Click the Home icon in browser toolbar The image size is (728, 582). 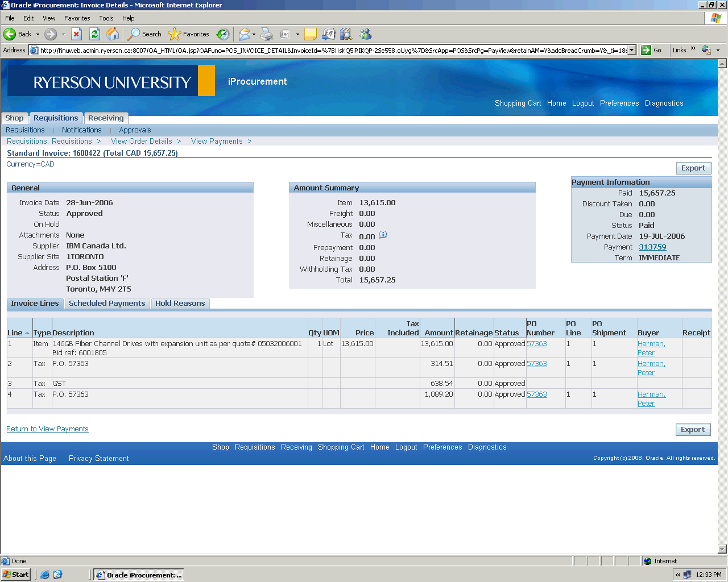pos(113,34)
